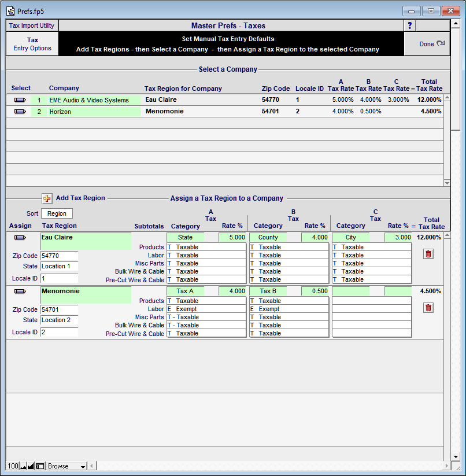
Task: Open the Tax Import Utility
Action: coord(32,25)
